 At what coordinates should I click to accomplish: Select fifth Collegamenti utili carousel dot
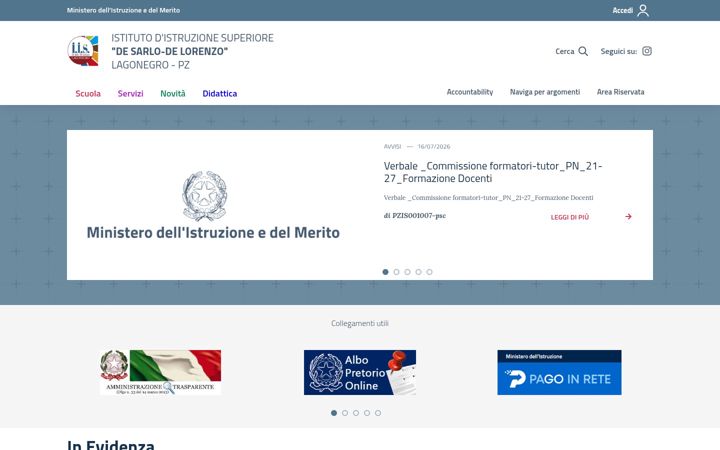[378, 413]
